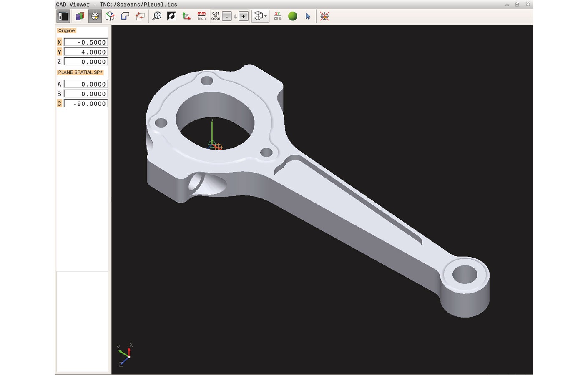Image resolution: width=588 pixels, height=375 pixels.
Task: Toggle the sidebar display icon
Action: click(x=63, y=16)
